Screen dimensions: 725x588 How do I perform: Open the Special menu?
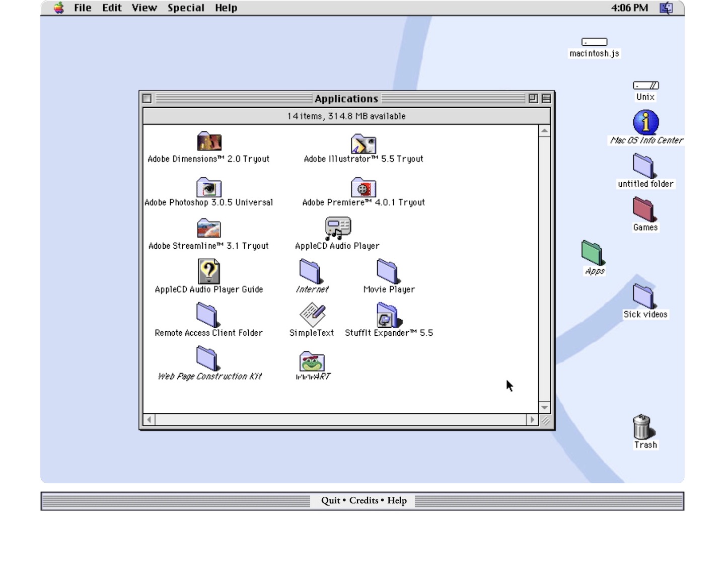[x=186, y=8]
